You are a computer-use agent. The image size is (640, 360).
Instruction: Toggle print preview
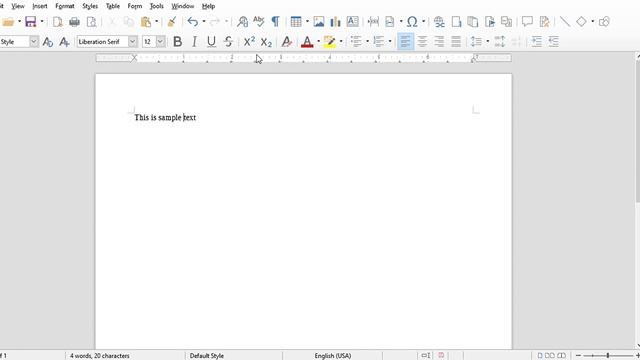(91, 22)
